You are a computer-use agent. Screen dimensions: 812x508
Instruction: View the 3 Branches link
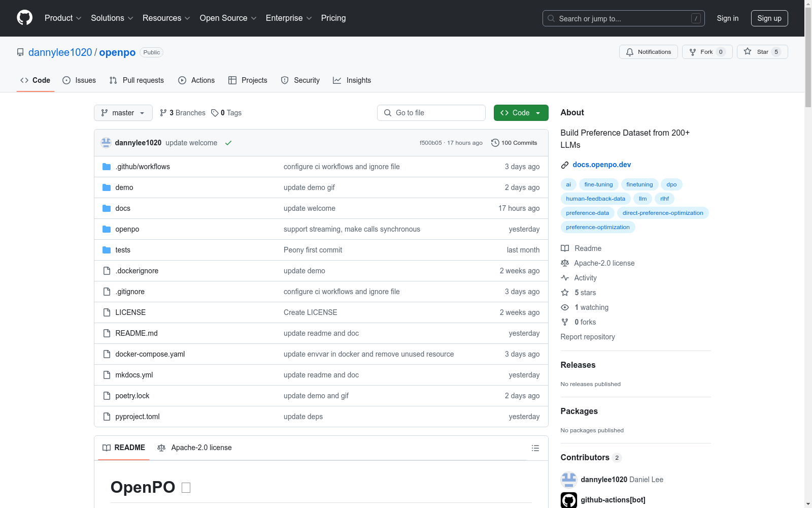tap(183, 113)
